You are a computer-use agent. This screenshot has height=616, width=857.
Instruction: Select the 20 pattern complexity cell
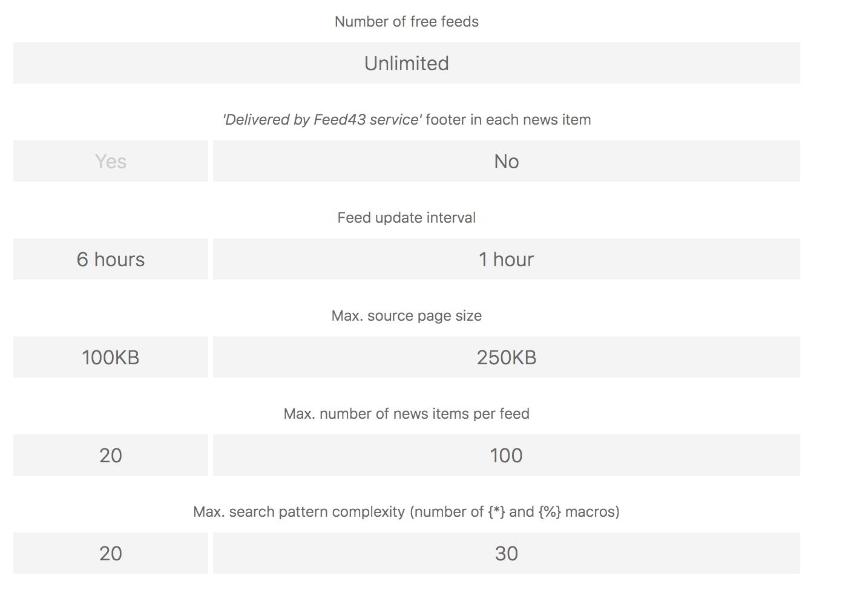coord(111,554)
